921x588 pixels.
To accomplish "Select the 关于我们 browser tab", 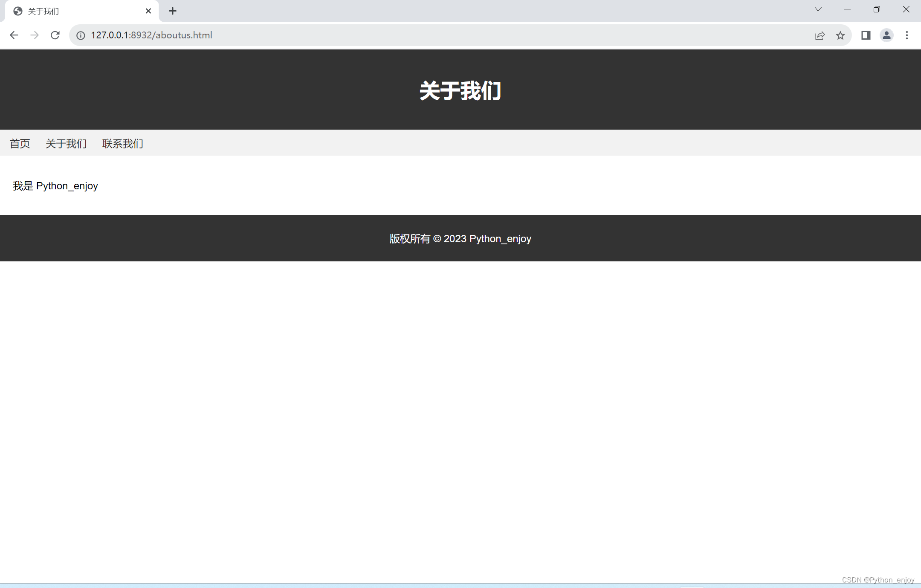I will click(82, 11).
